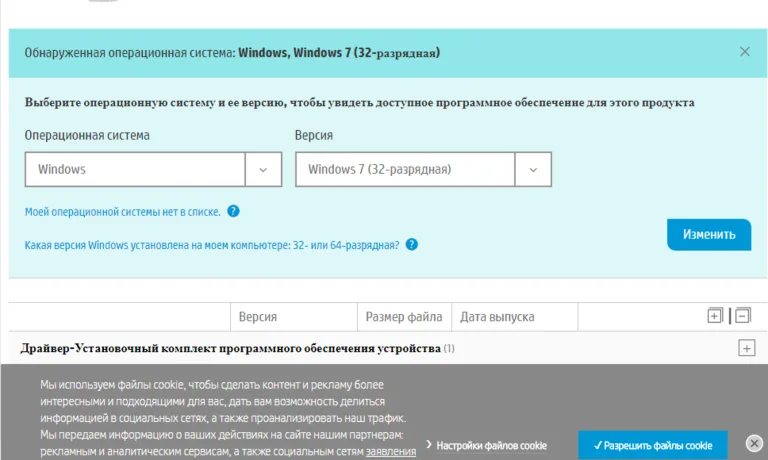Collapse all rows with the minus icon in the table header
Viewport: 768px width, 460px height.
coord(743,316)
